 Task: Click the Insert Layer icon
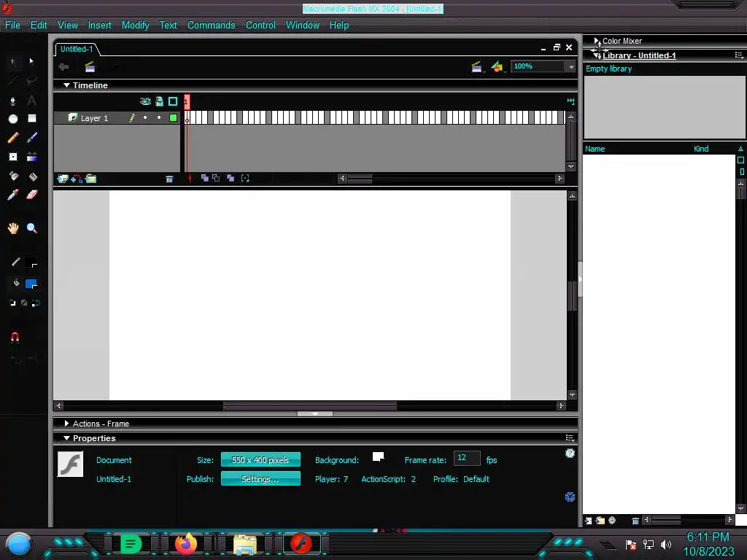tap(63, 179)
